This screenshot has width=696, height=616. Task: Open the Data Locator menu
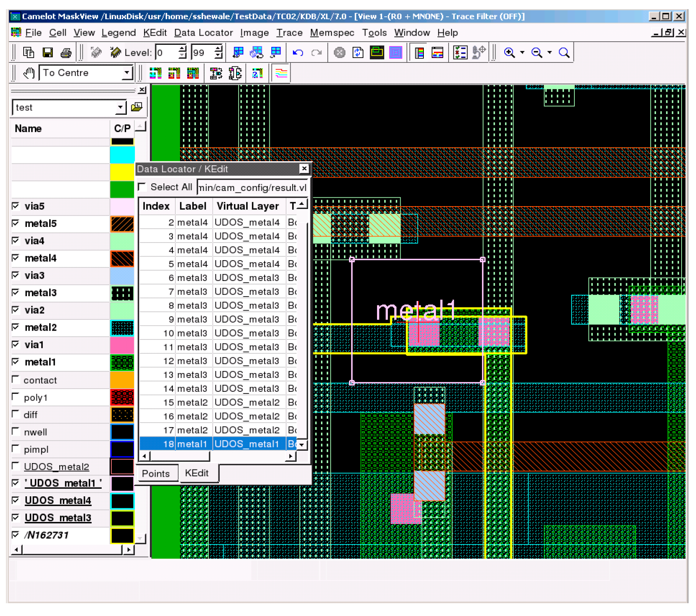203,33
